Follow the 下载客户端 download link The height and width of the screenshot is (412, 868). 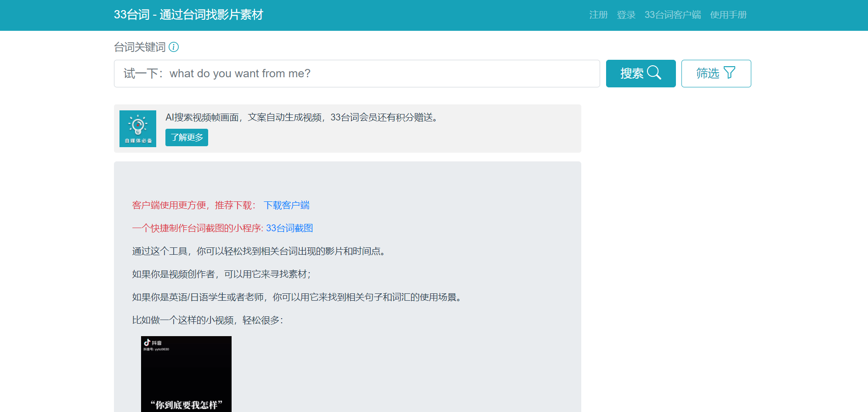pyautogui.click(x=287, y=205)
